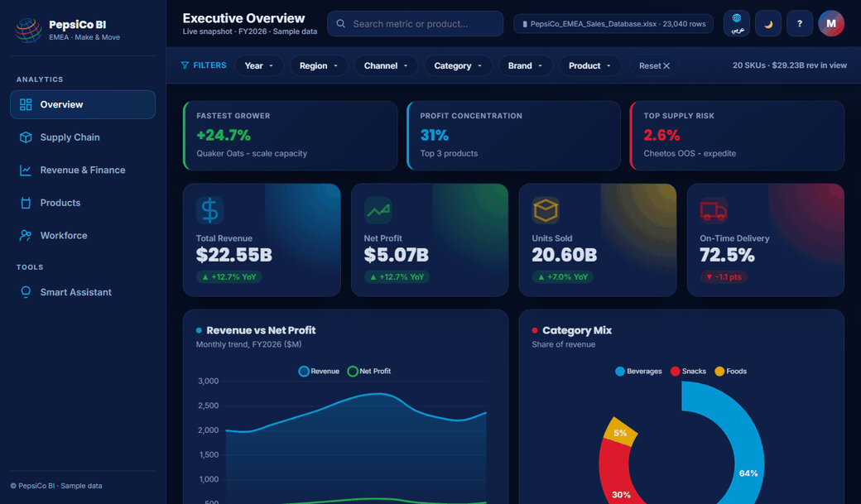Go to the Overview page
Screen dimensions: 861x504
83,104
